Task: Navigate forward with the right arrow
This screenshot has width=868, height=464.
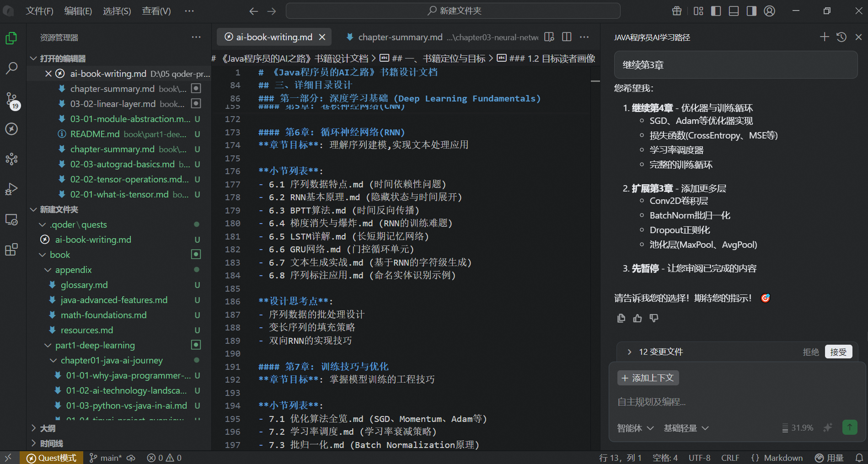Action: (x=272, y=11)
